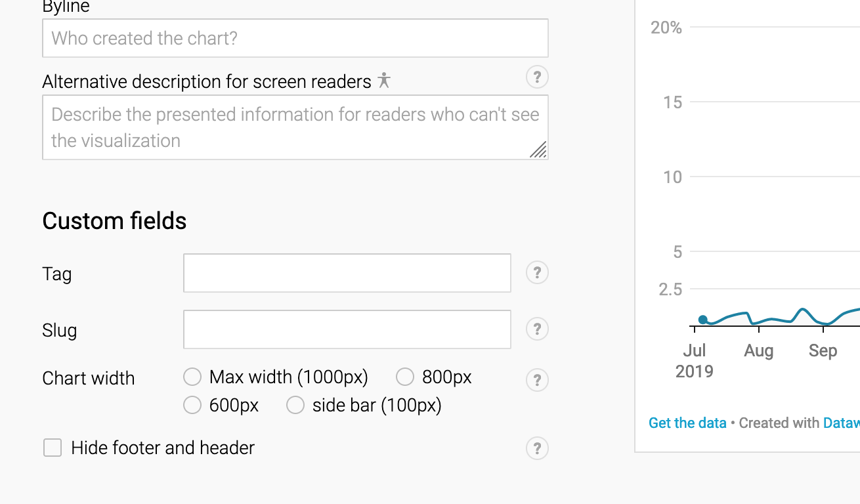Focus the Byline input field
This screenshot has width=860, height=504.
click(x=295, y=38)
